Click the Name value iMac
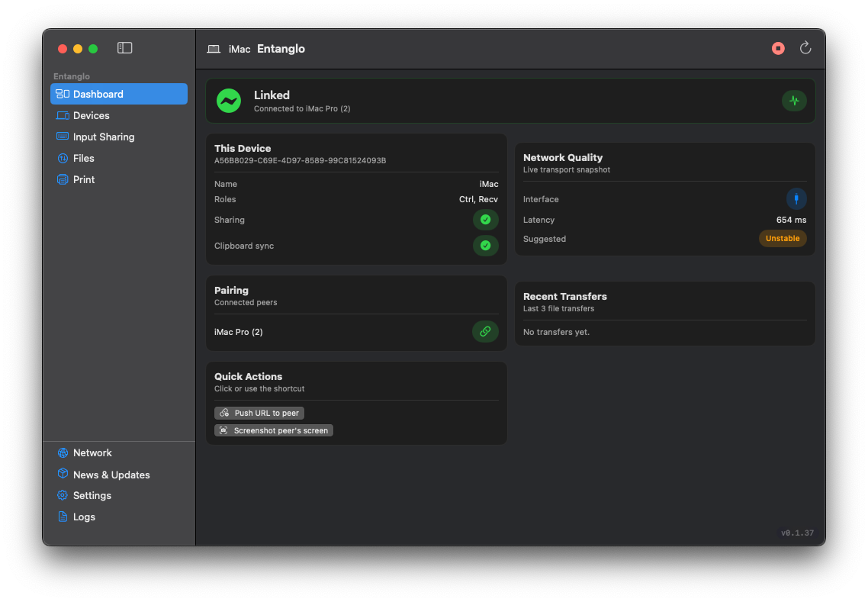 [x=489, y=184]
